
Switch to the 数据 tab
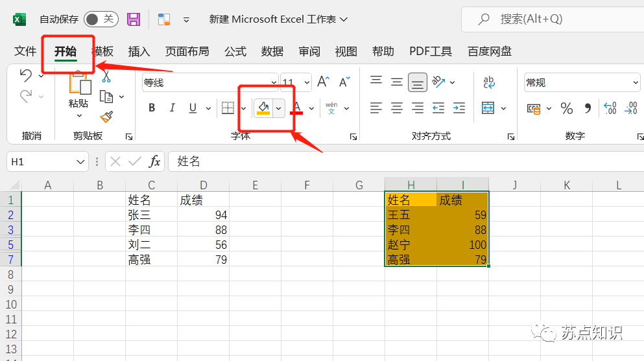[x=272, y=51]
